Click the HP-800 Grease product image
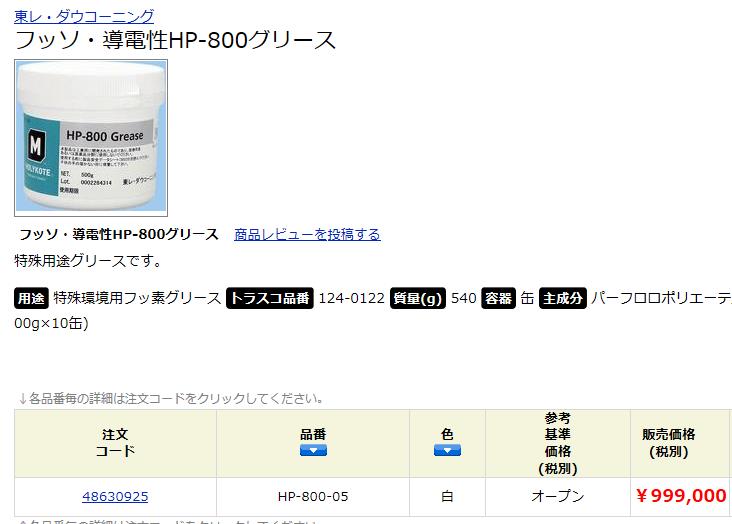 click(x=91, y=138)
